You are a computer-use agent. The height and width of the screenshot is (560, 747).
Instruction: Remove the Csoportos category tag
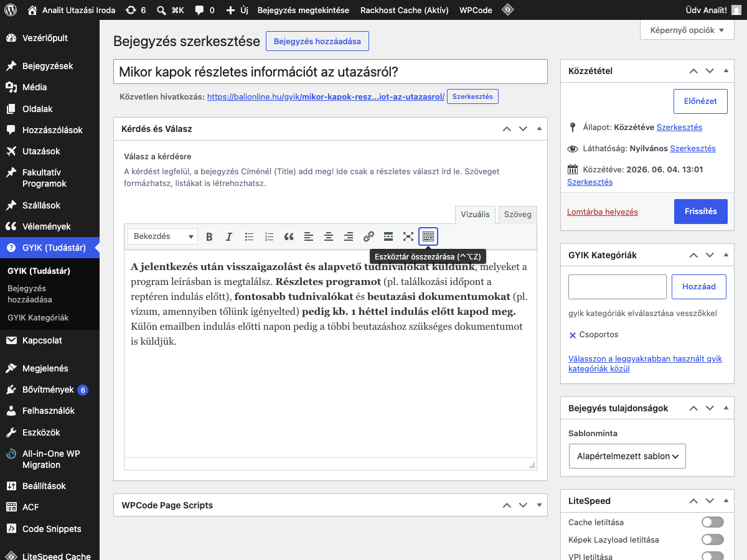[x=573, y=335]
